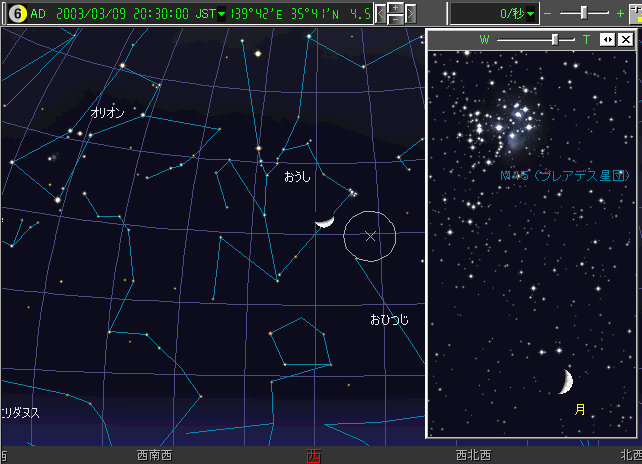Adjust the W to T zoom slider
Viewport: 642px width, 464px height.
pos(555,40)
